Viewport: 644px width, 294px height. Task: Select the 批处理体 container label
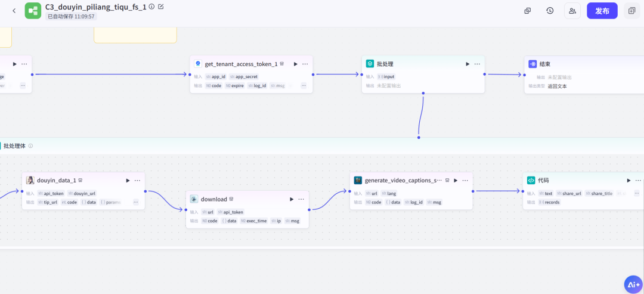point(14,146)
